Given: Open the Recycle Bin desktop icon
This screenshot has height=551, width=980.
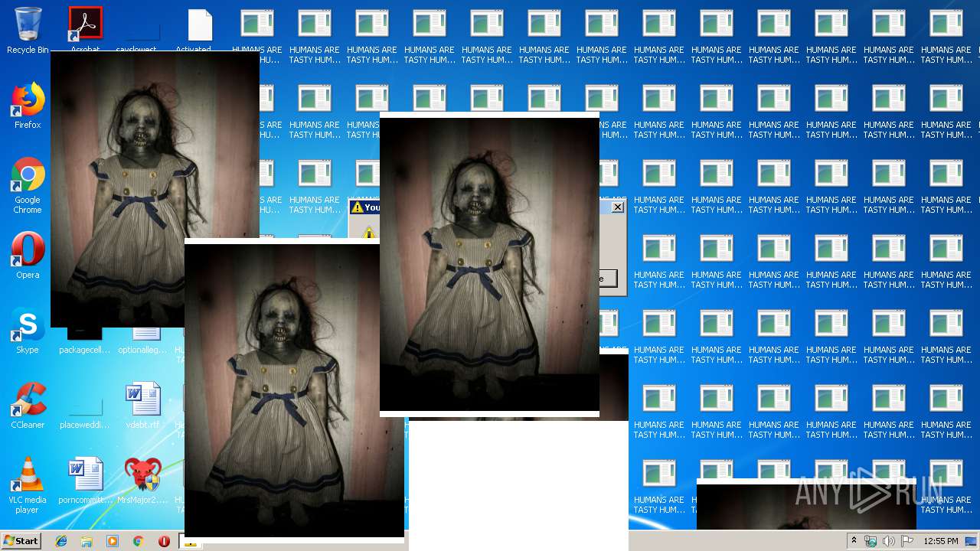Looking at the screenshot, I should click(28, 31).
